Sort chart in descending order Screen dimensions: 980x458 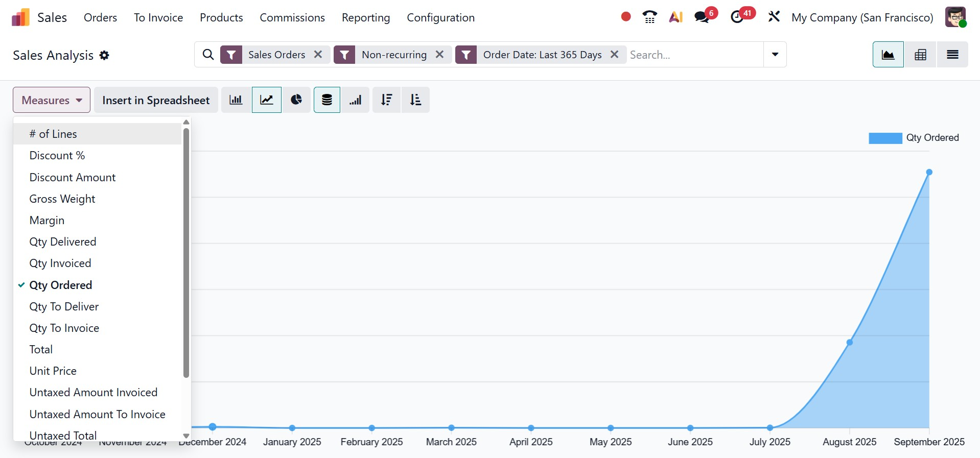(x=387, y=100)
